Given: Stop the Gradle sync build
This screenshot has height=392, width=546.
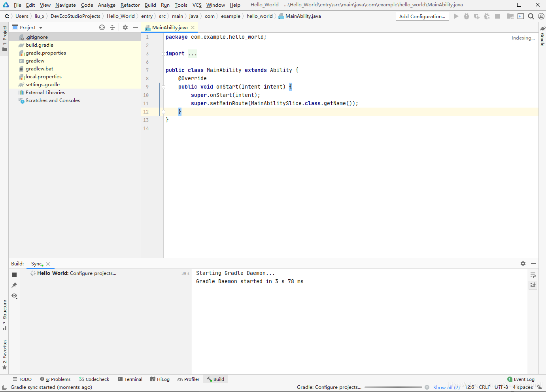Looking at the screenshot, I should pos(14,275).
